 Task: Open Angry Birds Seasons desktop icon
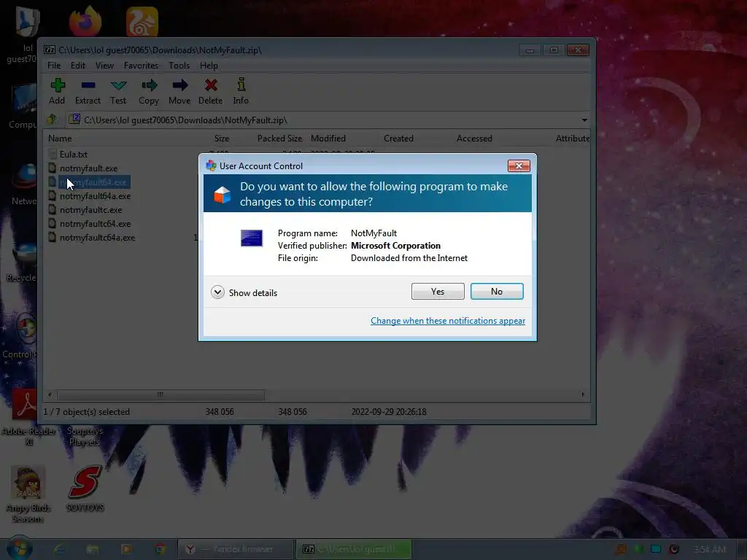[x=28, y=494]
